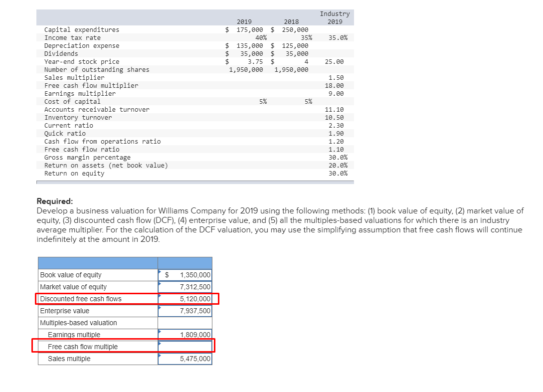Click the 'Year-end stock price' label
Screen dimensions: 543x392
click(x=82, y=62)
